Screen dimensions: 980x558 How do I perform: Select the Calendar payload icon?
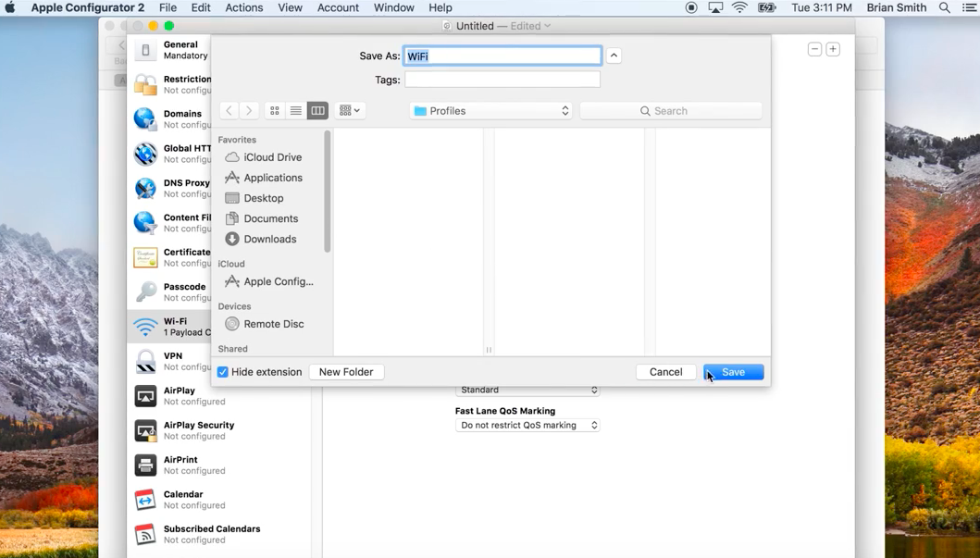(145, 500)
